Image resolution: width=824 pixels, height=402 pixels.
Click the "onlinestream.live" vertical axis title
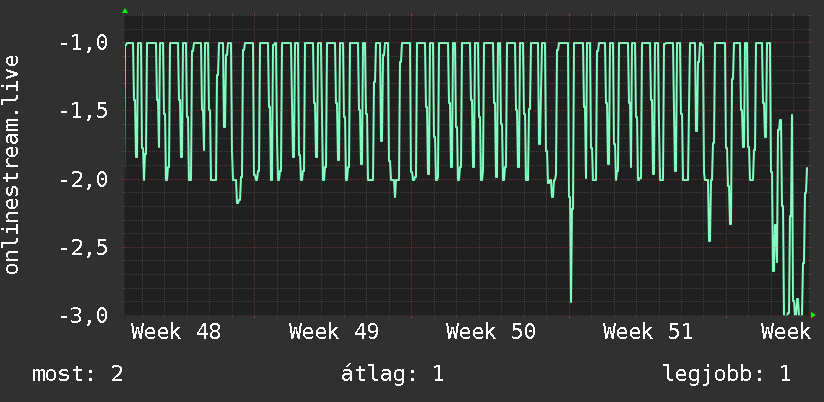click(x=12, y=164)
